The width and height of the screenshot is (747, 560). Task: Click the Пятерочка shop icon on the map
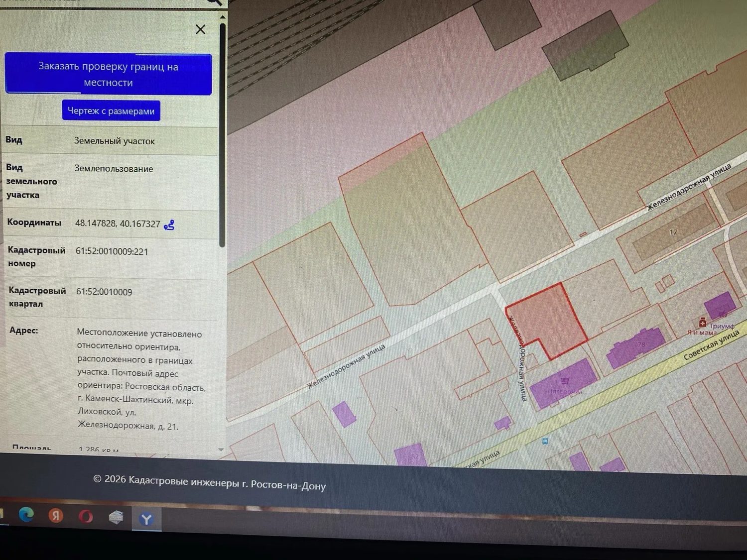coord(565,381)
